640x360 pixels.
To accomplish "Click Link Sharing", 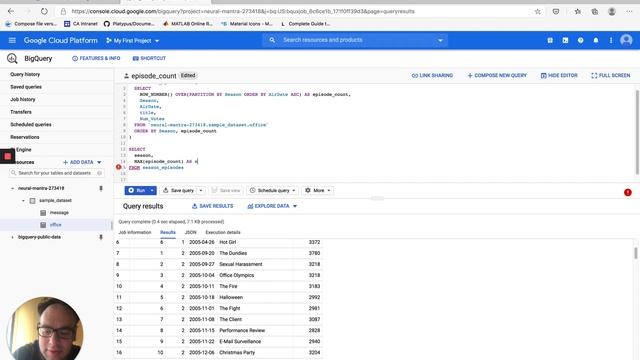I will coord(432,76).
